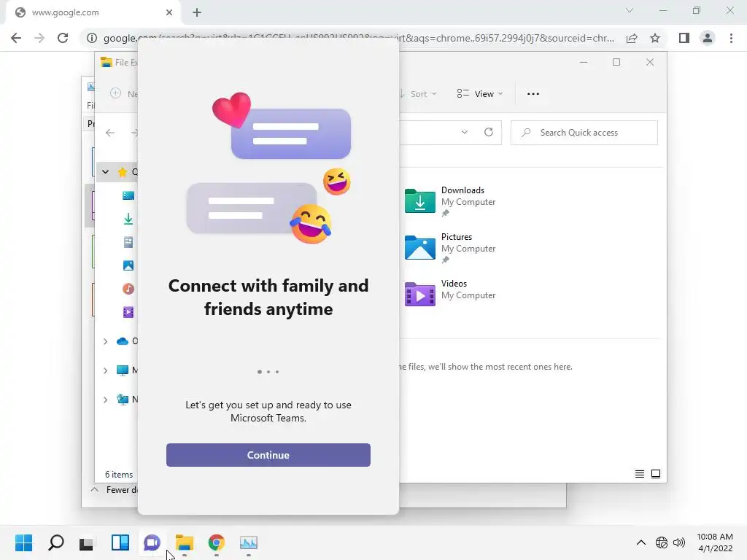Image resolution: width=747 pixels, height=560 pixels.
Task: View site information in Chrome address bar
Action: coord(91,38)
